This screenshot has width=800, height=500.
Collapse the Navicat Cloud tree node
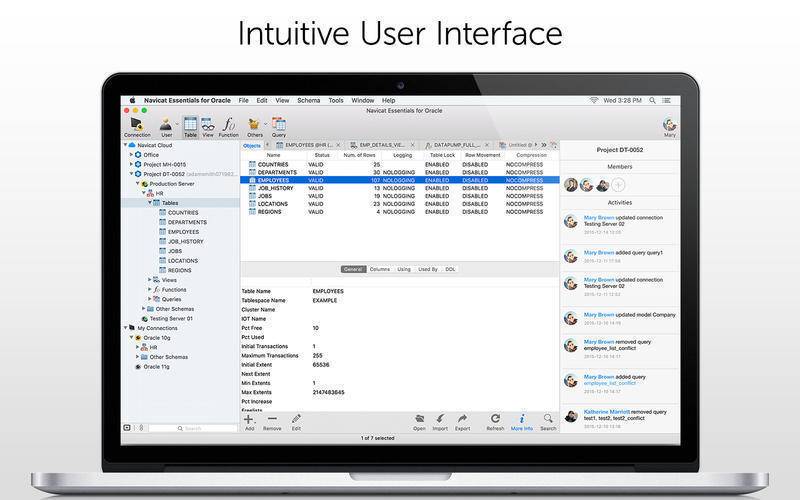pos(126,145)
